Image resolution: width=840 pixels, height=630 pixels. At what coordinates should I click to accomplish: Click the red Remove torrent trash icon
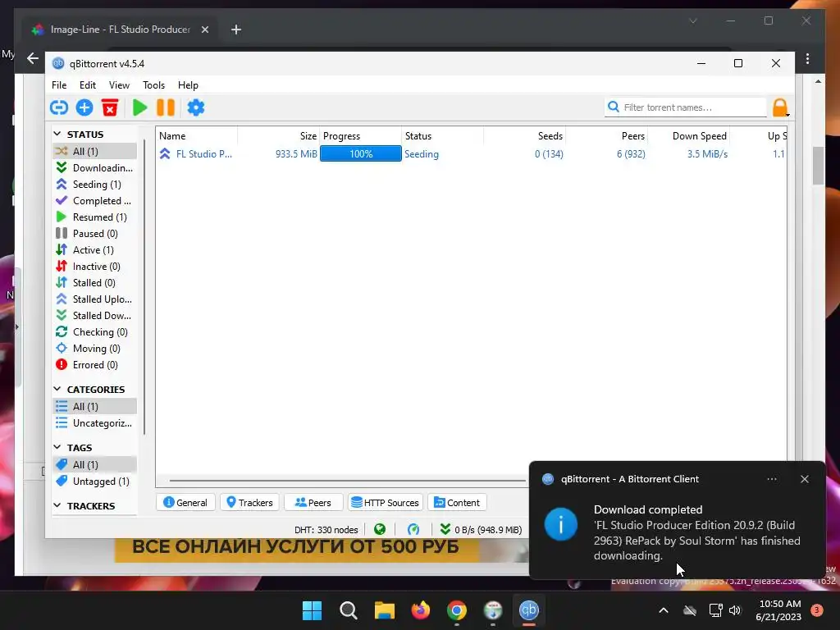click(x=110, y=107)
